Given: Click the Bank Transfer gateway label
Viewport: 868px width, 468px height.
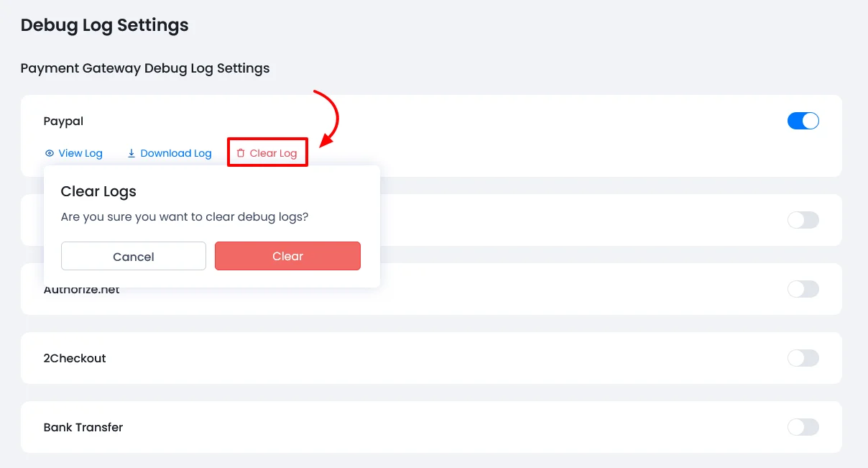Looking at the screenshot, I should (x=83, y=427).
